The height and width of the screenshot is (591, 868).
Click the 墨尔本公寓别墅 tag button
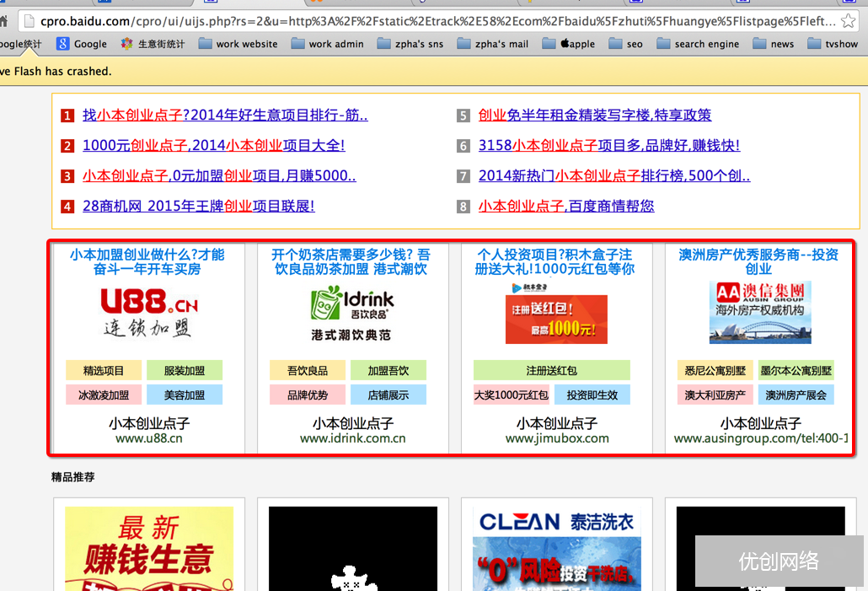coord(796,371)
